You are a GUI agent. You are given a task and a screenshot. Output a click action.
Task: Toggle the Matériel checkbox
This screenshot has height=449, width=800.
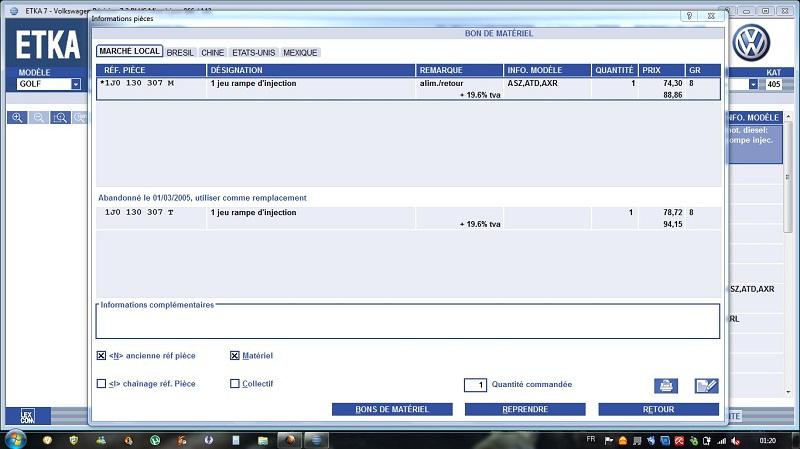(x=235, y=356)
